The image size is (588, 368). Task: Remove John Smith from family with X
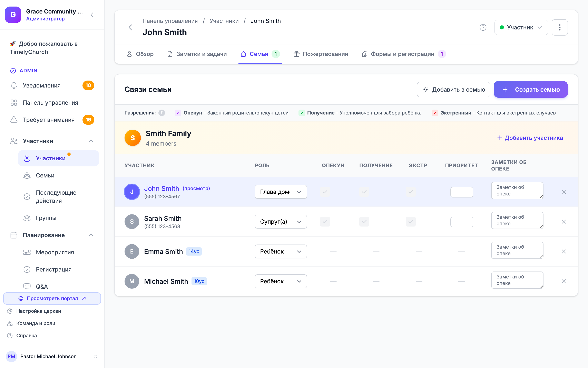tap(564, 192)
